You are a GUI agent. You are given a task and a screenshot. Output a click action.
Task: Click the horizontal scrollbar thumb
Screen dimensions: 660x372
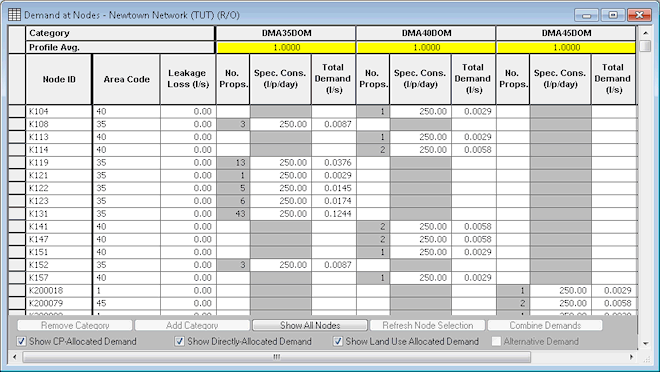point(276,357)
